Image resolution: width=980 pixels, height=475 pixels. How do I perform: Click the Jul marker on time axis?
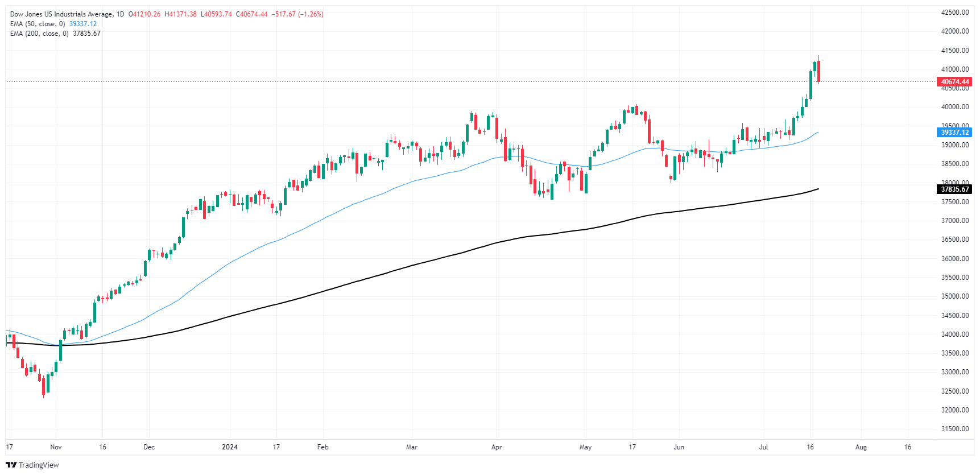pyautogui.click(x=763, y=447)
